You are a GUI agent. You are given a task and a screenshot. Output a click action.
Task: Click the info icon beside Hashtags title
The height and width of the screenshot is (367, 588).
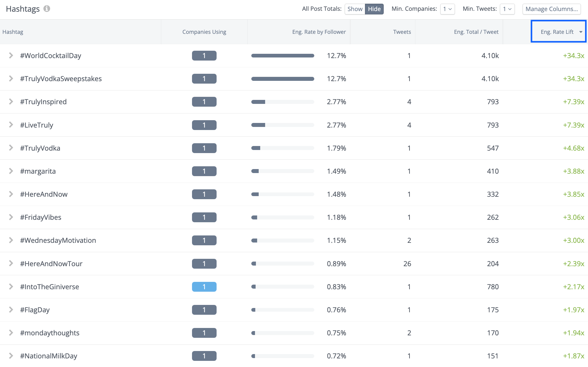[x=47, y=9]
